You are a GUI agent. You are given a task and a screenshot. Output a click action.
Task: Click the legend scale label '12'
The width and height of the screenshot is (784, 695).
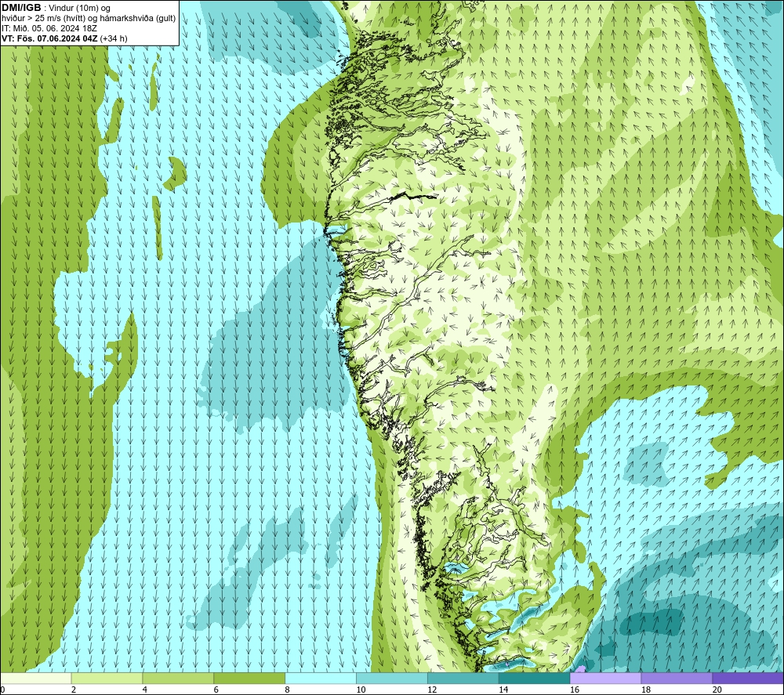click(432, 690)
